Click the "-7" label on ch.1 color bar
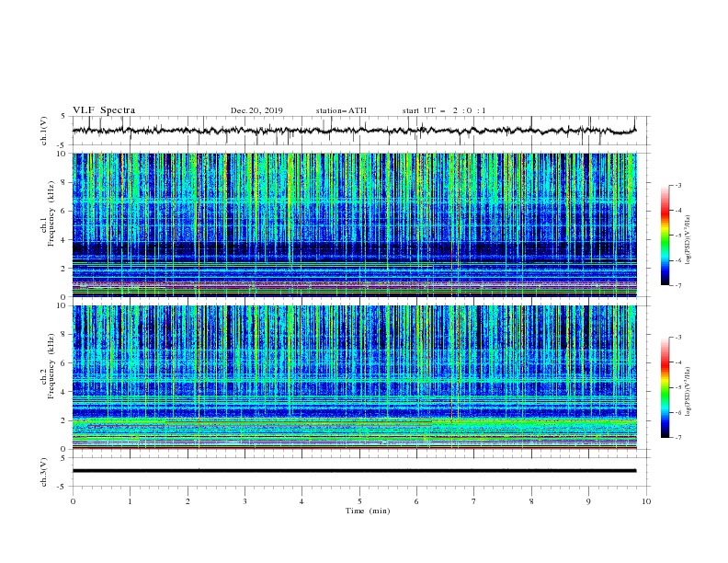Viewport: 728px width, 563px height. [678, 285]
